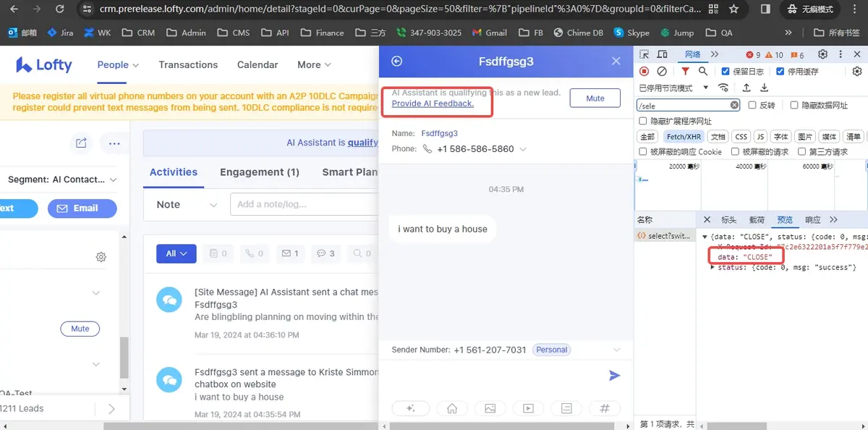Expand the Sender Number dropdown chevron
868x430 pixels.
[616, 350]
